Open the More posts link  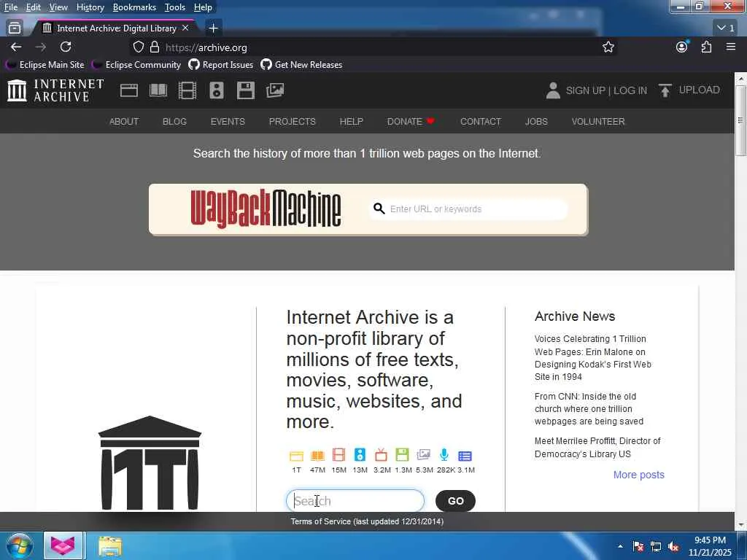point(638,475)
